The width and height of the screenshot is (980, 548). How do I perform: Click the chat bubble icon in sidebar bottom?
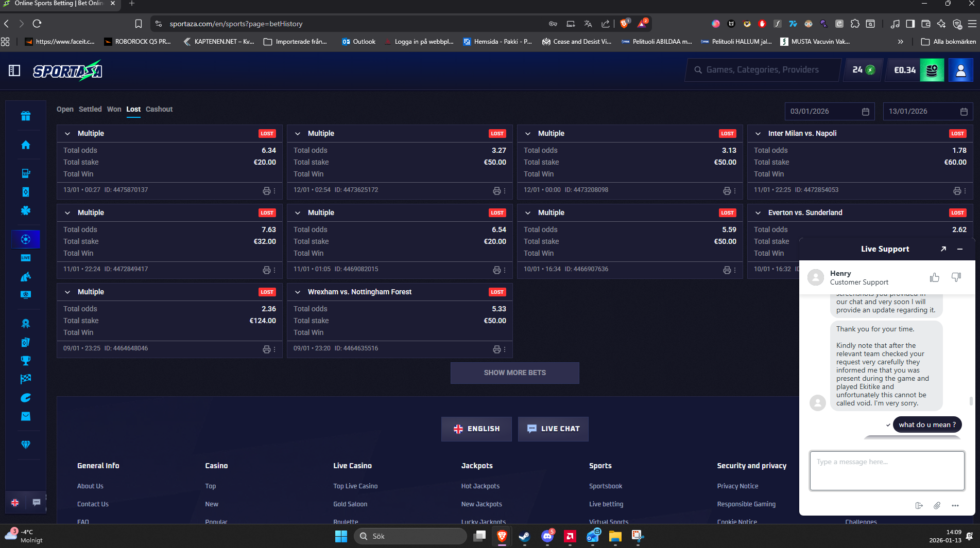tap(37, 502)
